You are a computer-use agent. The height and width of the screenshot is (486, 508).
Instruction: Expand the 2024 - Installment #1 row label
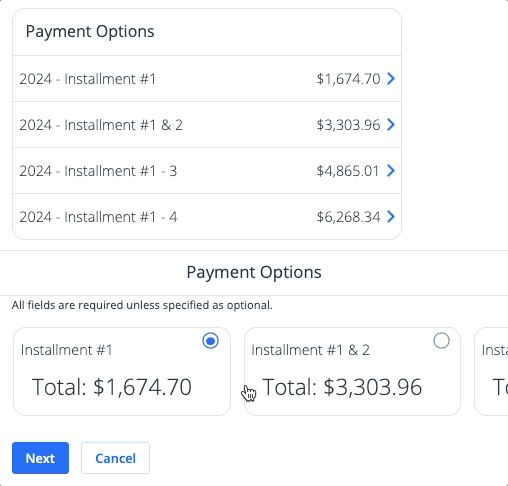(x=87, y=79)
